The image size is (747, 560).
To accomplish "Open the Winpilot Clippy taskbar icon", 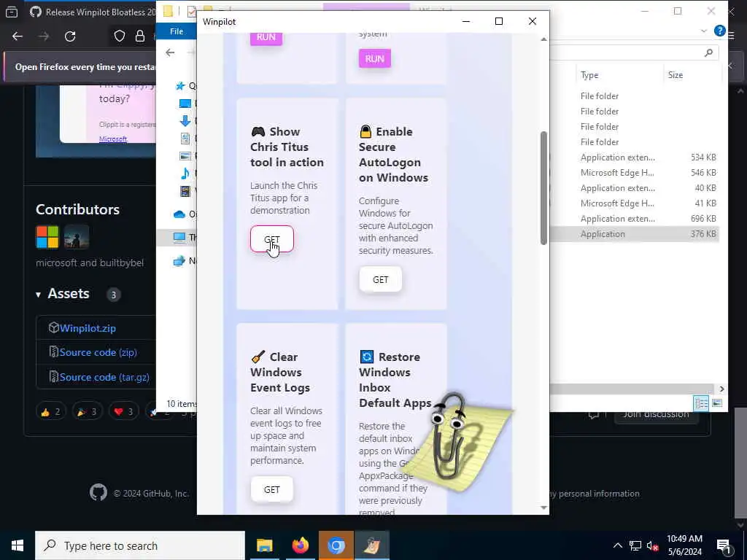I will 371,545.
